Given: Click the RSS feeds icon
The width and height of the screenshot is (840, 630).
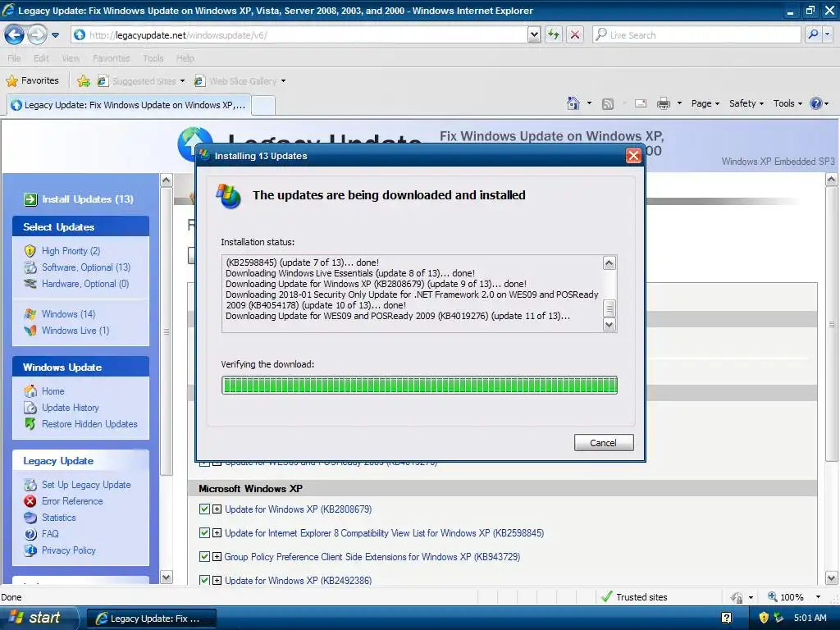Looking at the screenshot, I should 608,103.
